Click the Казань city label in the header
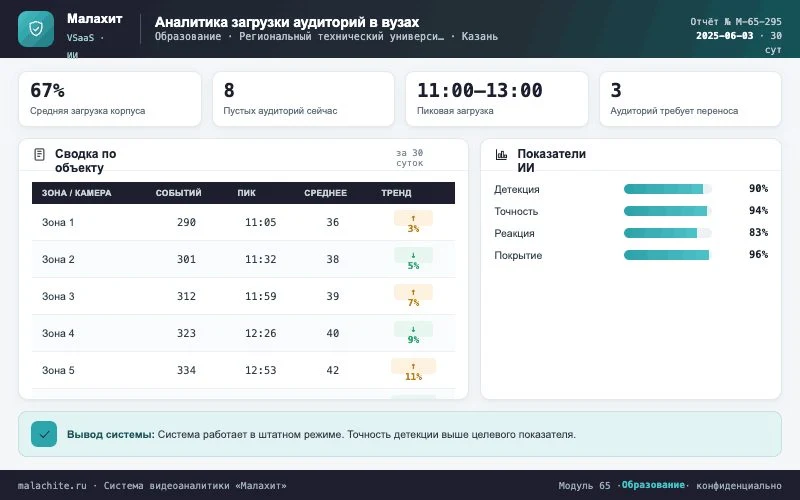This screenshot has width=800, height=500. point(480,37)
